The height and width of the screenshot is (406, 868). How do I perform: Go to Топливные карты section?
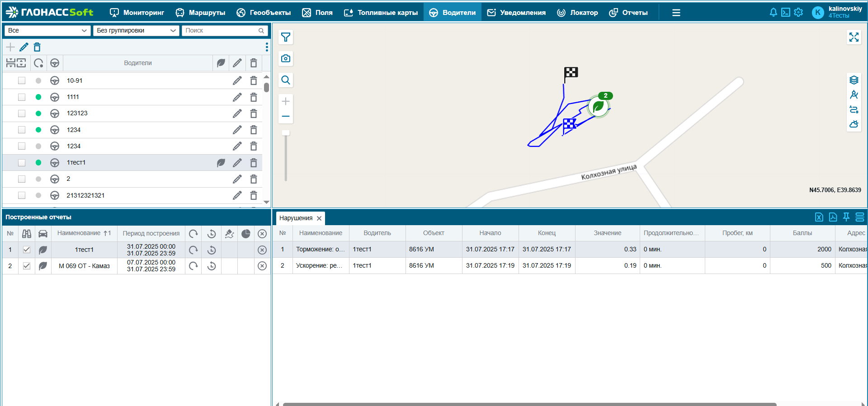pyautogui.click(x=381, y=13)
